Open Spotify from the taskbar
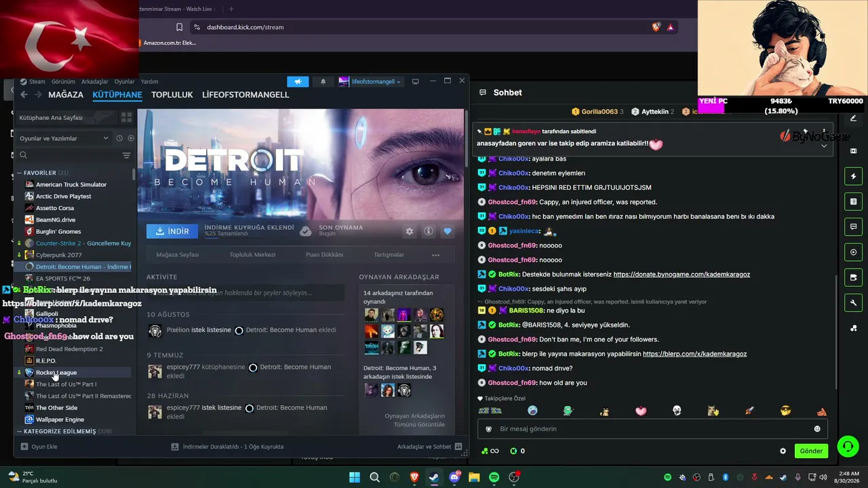Screen dimensions: 868x488 click(x=494, y=478)
